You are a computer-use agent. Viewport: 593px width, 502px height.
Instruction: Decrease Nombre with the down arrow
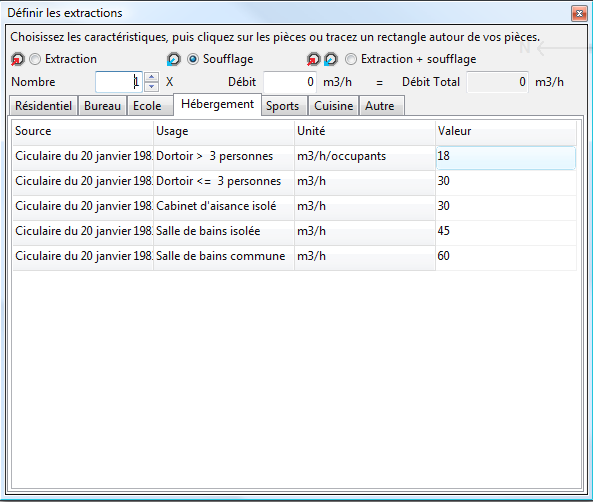click(x=152, y=87)
